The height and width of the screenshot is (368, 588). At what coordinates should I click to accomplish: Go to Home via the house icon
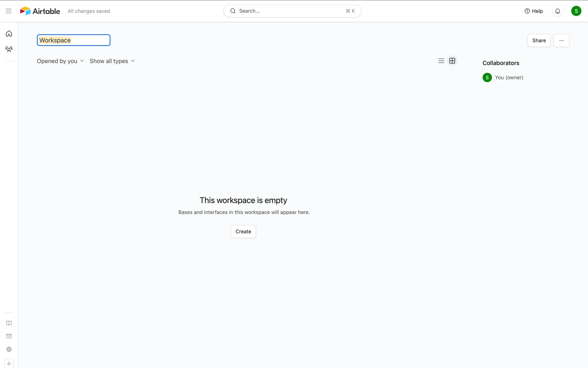[x=9, y=33]
